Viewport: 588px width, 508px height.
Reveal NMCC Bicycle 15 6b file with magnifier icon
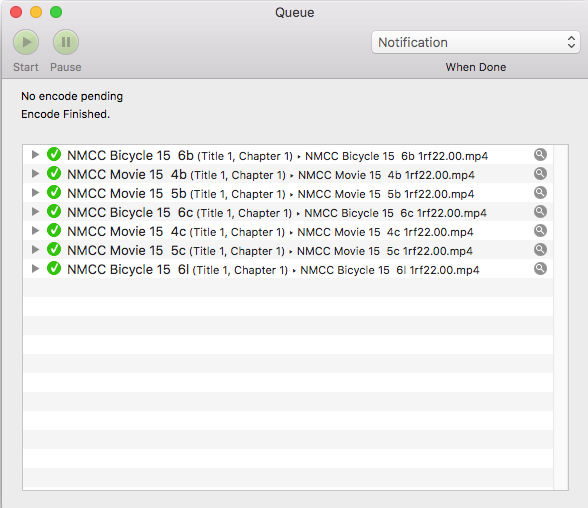click(540, 154)
